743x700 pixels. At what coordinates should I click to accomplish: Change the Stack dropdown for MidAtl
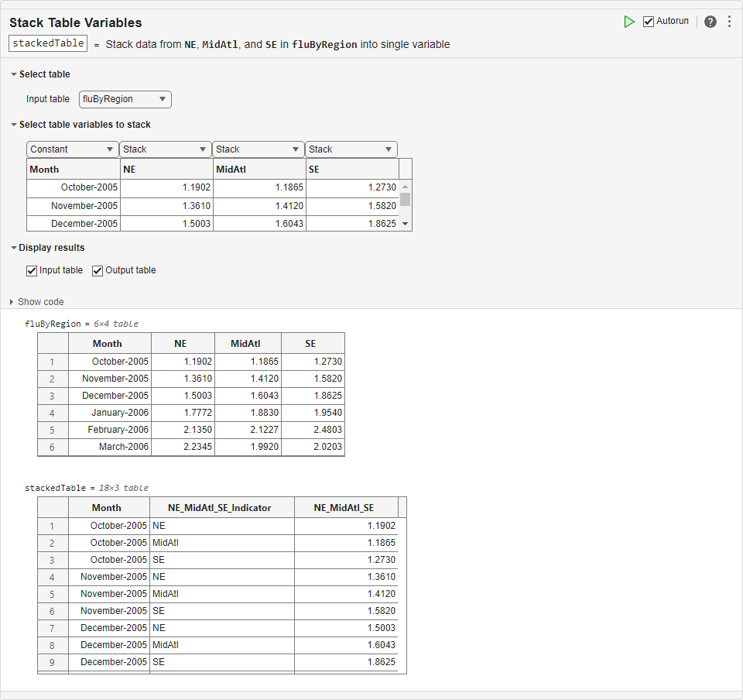259,149
